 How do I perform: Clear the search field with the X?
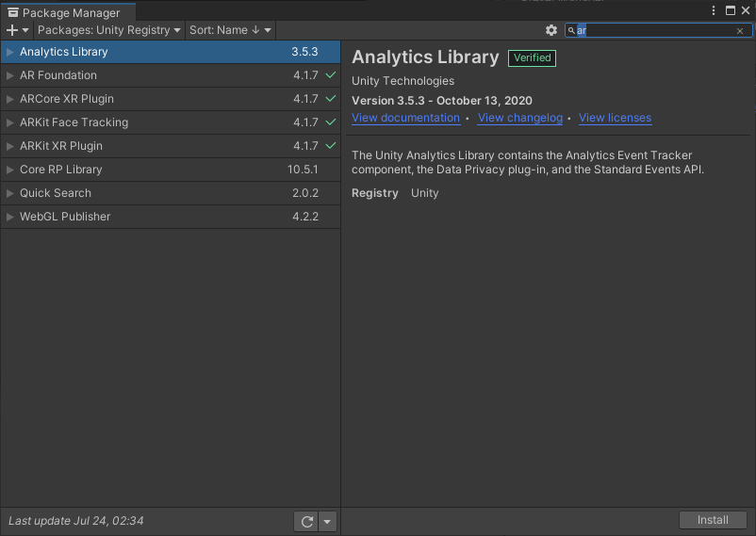click(740, 31)
